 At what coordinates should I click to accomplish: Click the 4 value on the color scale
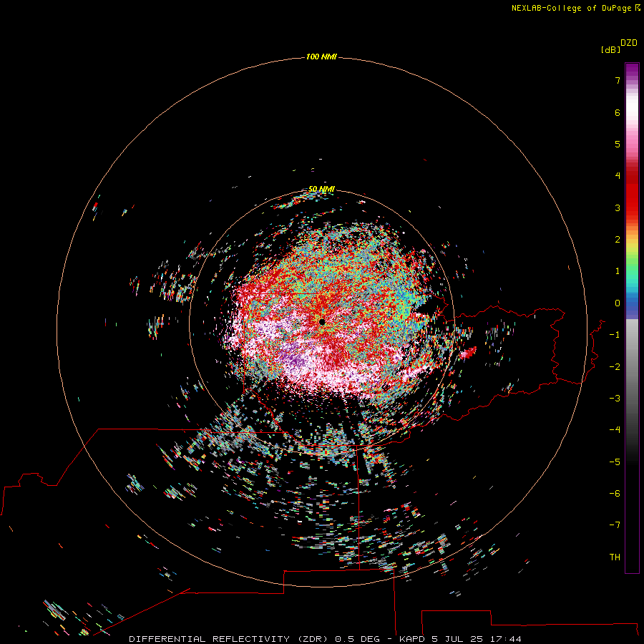[618, 176]
